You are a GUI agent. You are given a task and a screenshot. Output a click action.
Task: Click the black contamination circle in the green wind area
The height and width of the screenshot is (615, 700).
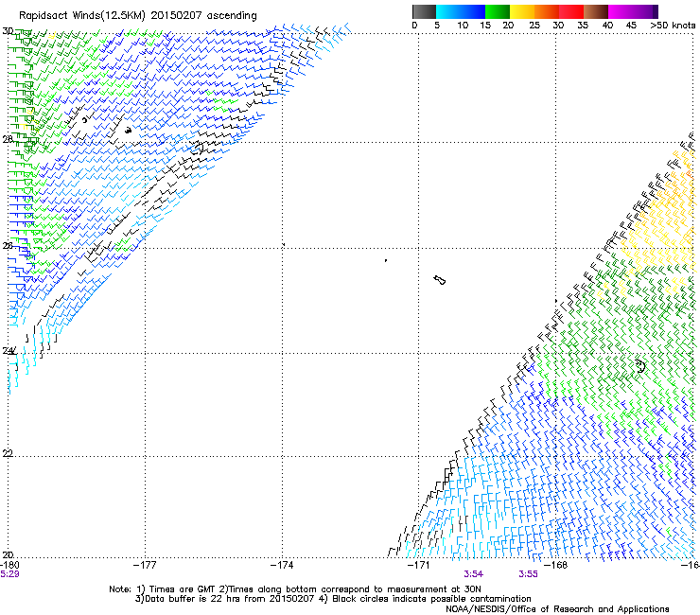pos(640,366)
